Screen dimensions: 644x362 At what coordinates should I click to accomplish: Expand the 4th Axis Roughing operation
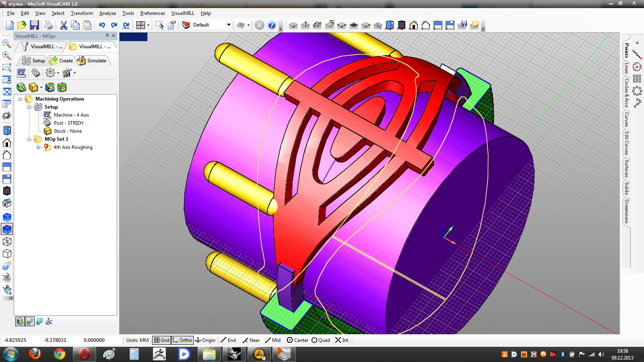click(x=39, y=147)
